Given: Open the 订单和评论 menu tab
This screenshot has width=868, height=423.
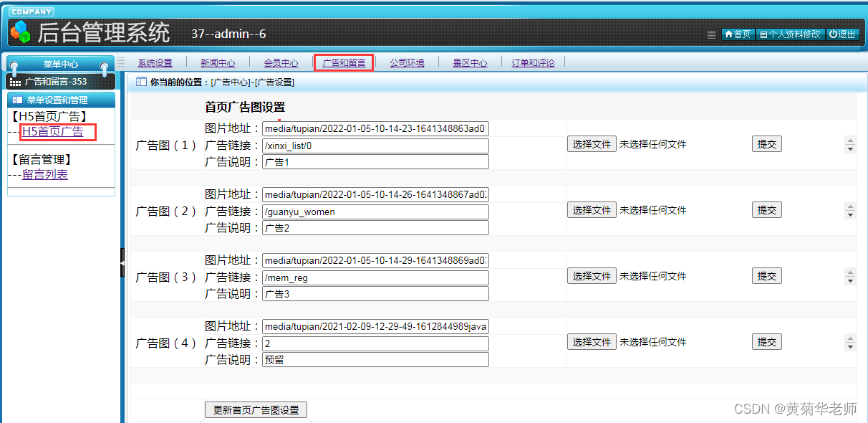Looking at the screenshot, I should click(533, 62).
